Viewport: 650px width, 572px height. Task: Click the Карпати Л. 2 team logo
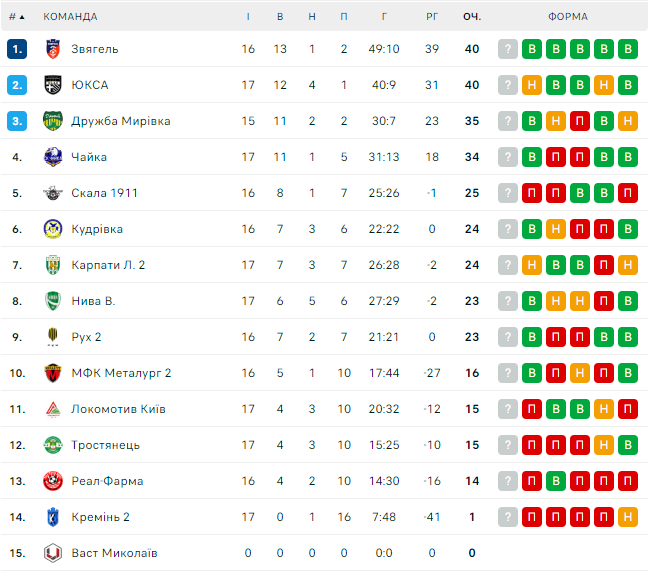tap(53, 265)
